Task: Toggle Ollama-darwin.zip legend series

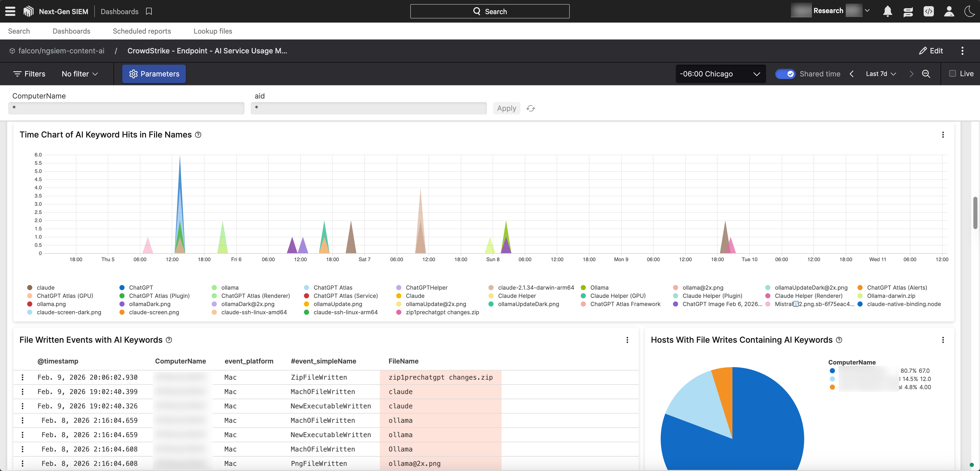Action: [x=886, y=296]
